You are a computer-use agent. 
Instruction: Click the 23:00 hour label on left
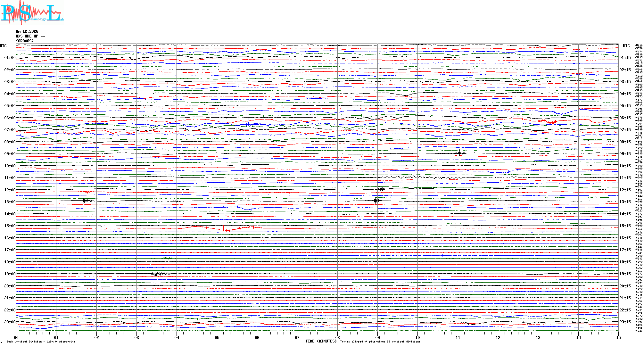pos(10,322)
